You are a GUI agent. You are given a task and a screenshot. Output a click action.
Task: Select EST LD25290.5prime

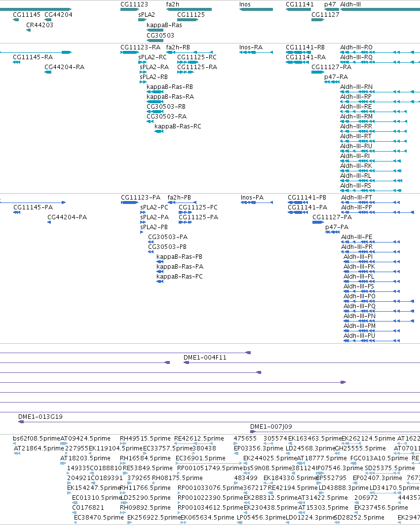tap(145, 498)
